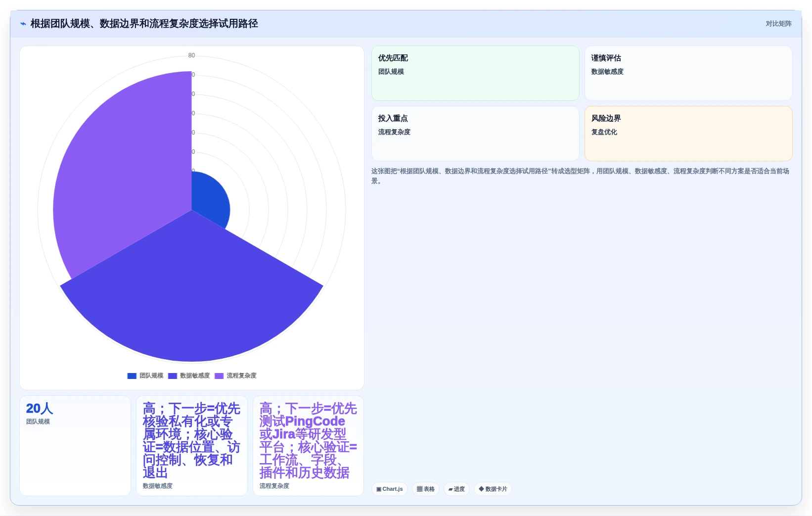Toggle the 流程复杂度 legend color box
Image resolution: width=812 pixels, height=516 pixels.
[x=219, y=376]
